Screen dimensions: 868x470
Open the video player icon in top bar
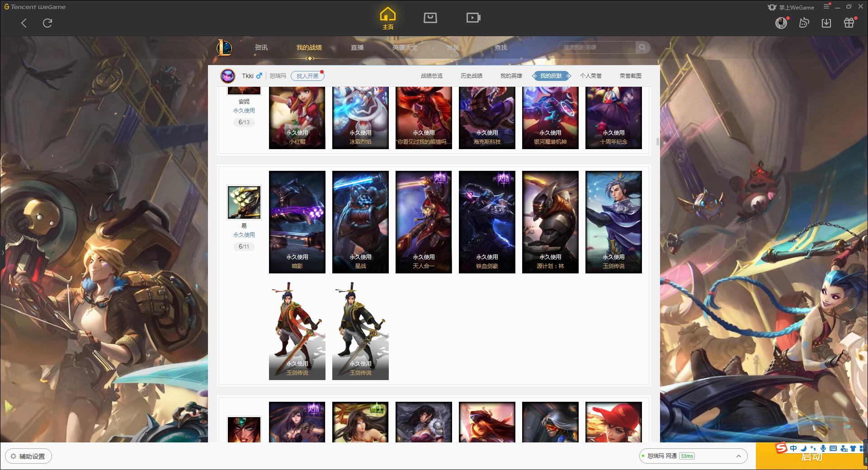point(473,18)
